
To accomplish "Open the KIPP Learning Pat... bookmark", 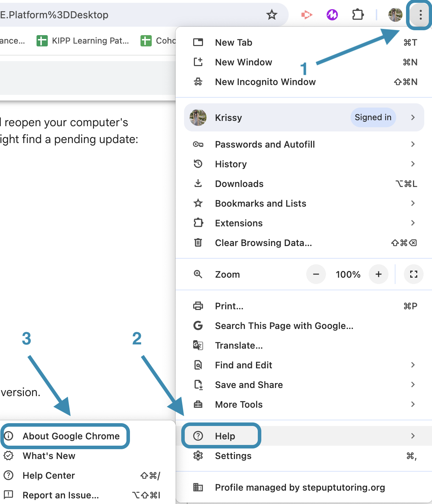I will pos(83,41).
